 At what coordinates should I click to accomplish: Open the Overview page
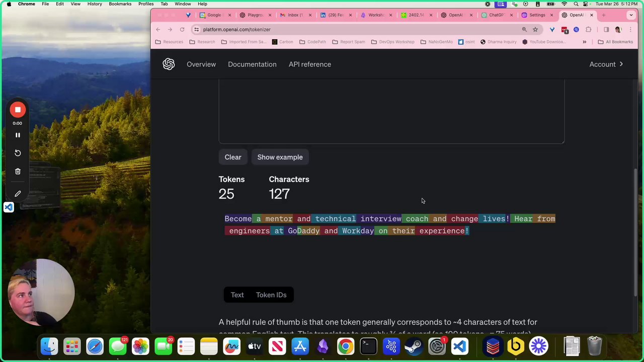coord(201,64)
